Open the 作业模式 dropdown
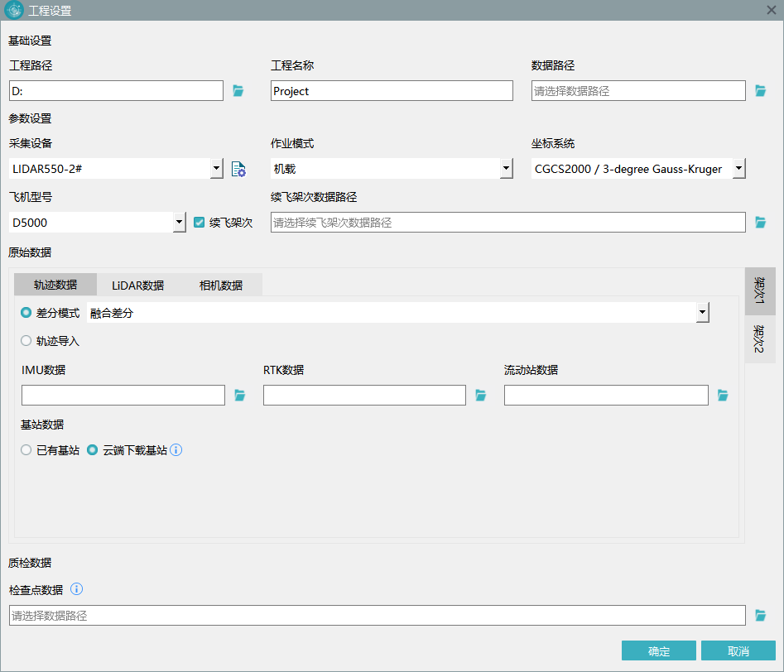The height and width of the screenshot is (672, 784). pos(507,169)
